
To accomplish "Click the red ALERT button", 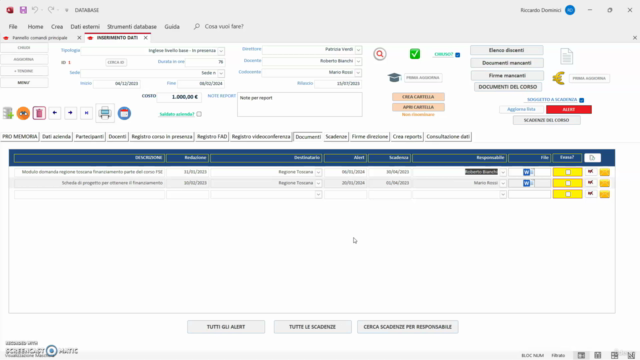I will point(569,109).
